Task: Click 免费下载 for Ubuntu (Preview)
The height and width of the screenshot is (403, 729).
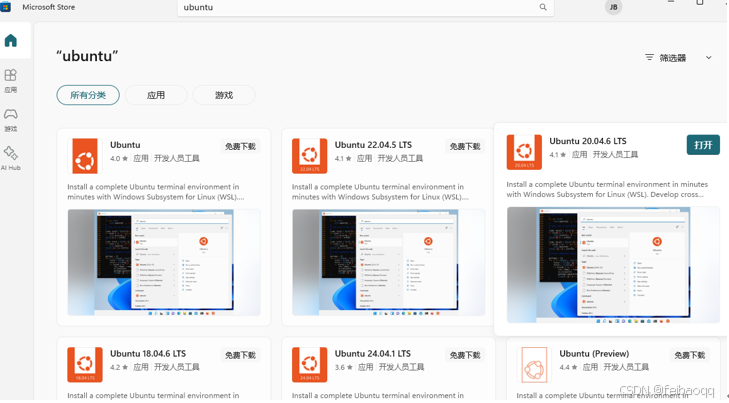Action: (689, 355)
